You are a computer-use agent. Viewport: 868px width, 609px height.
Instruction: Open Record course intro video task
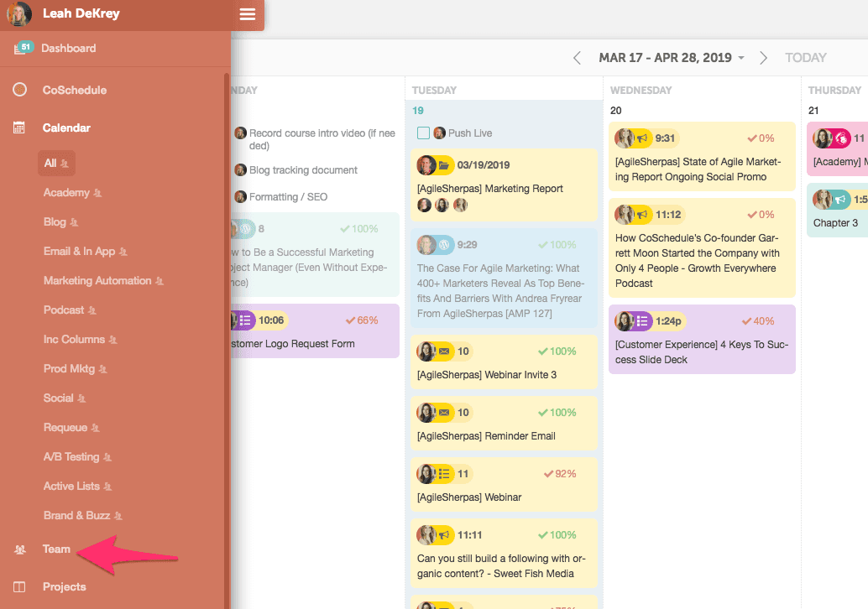322,139
